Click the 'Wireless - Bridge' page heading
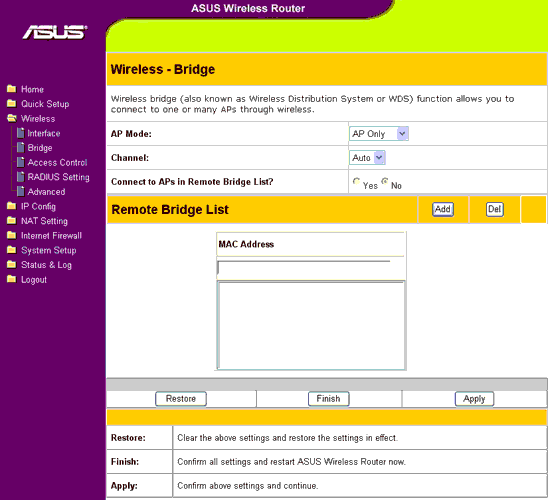Viewport: 550px width, 500px height. coord(163,69)
